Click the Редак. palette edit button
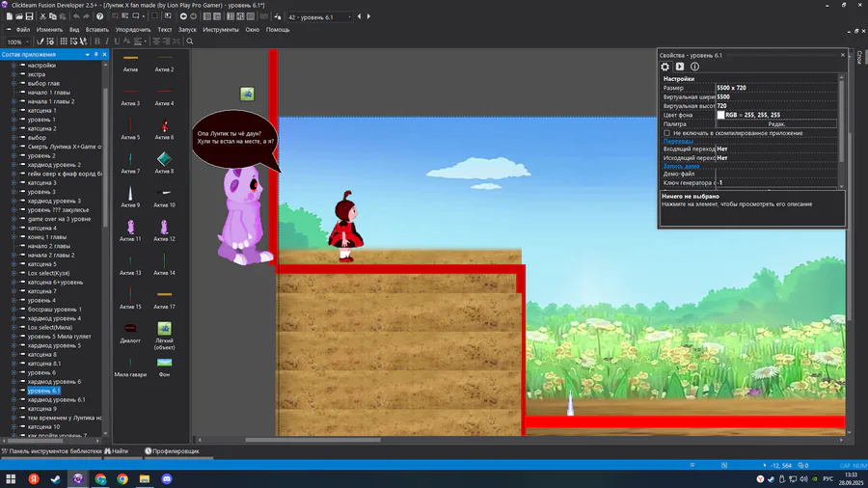 tap(776, 124)
